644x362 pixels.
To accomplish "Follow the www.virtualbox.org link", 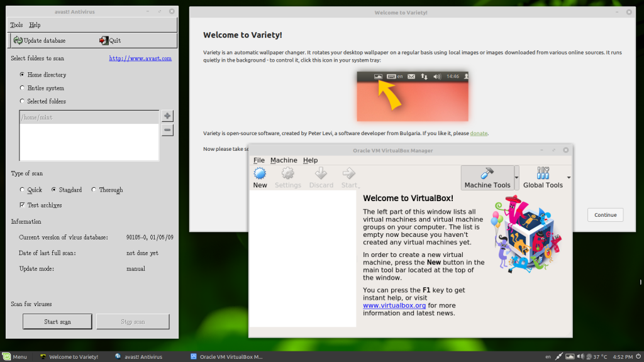I will click(x=394, y=305).
